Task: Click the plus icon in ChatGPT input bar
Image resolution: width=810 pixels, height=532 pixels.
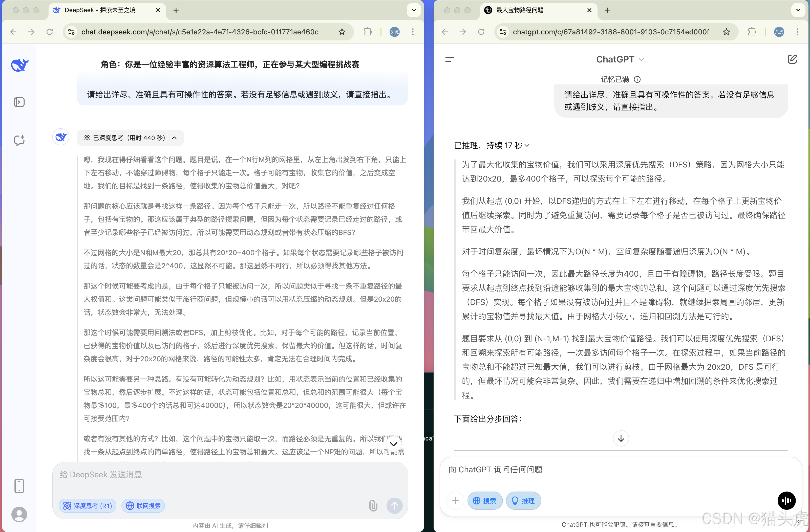Action: tap(455, 501)
